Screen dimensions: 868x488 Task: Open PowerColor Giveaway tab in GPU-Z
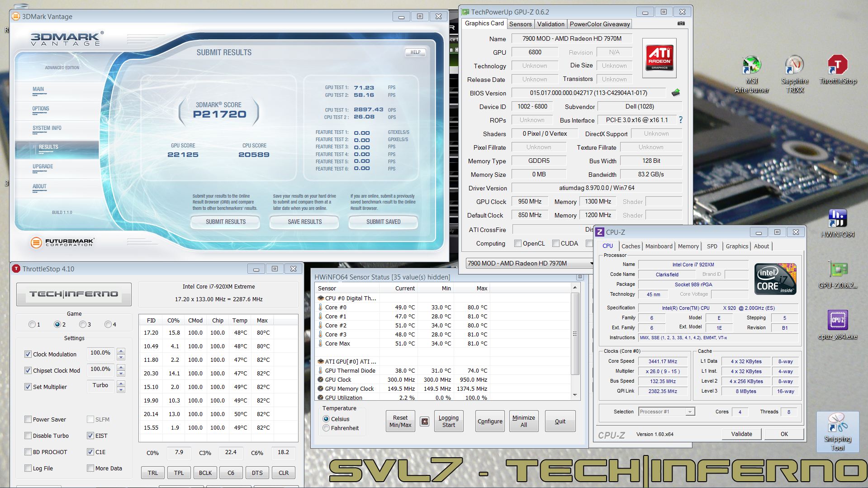(x=599, y=24)
